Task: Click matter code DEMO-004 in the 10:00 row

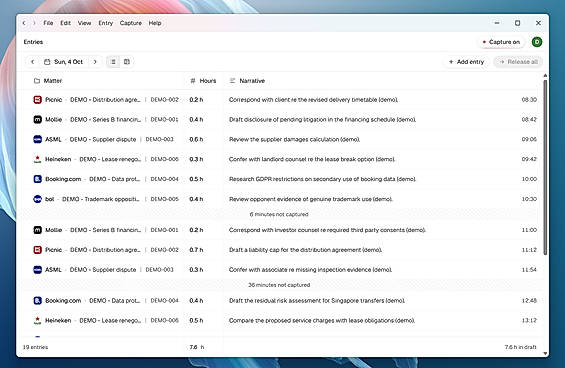Action: 164,179
